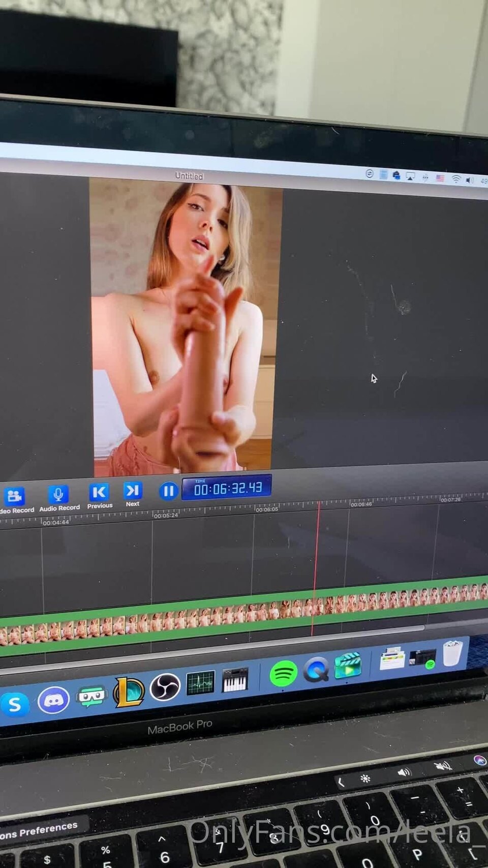The image size is (488, 868).
Task: Click the red playhead on the timeline
Action: click(316, 559)
